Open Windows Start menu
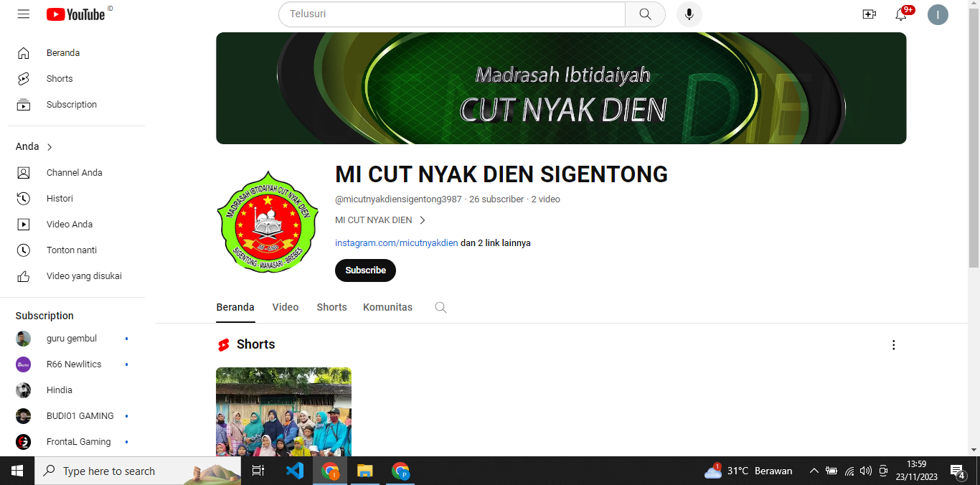The height and width of the screenshot is (485, 980). [17, 471]
